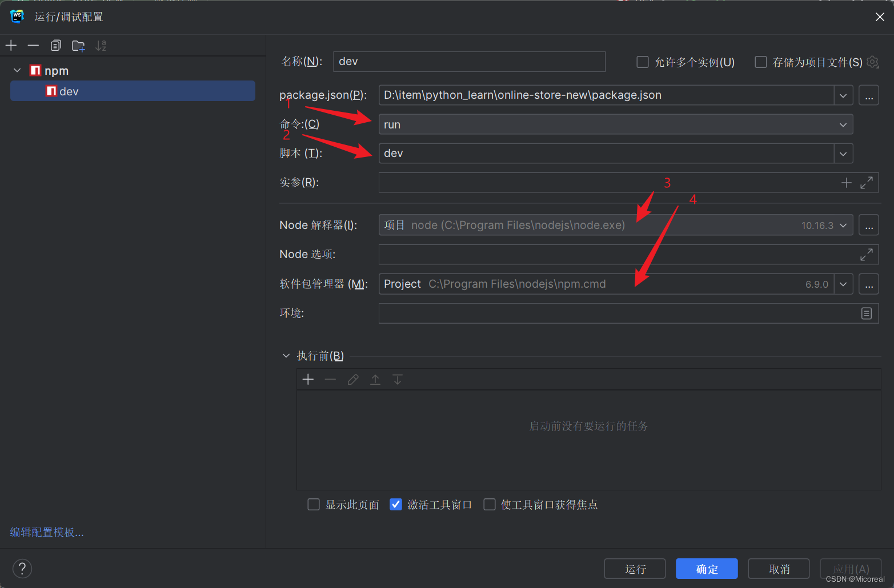Expand the 实参 arguments field
Screen dimensions: 894x588
[867, 183]
